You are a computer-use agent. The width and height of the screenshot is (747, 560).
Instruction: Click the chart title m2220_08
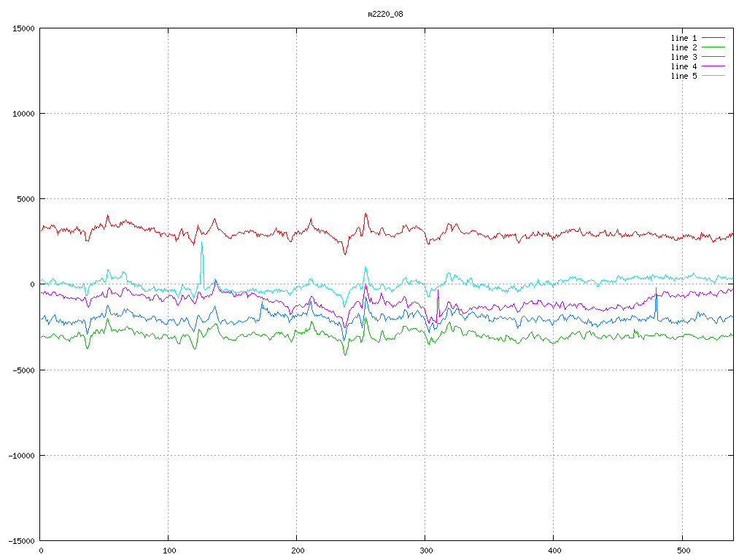click(x=385, y=15)
